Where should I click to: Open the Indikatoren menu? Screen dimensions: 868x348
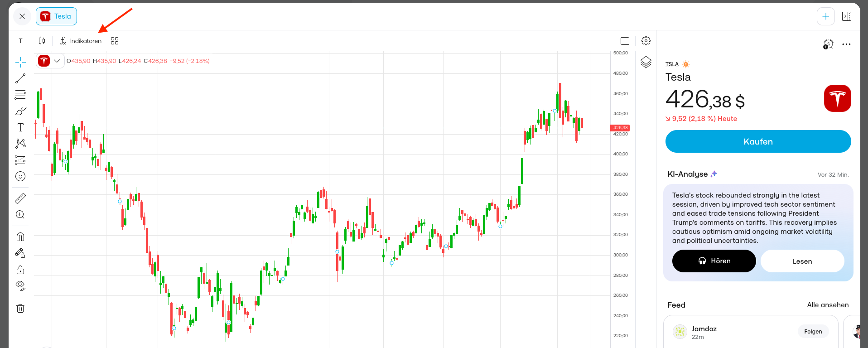click(81, 41)
